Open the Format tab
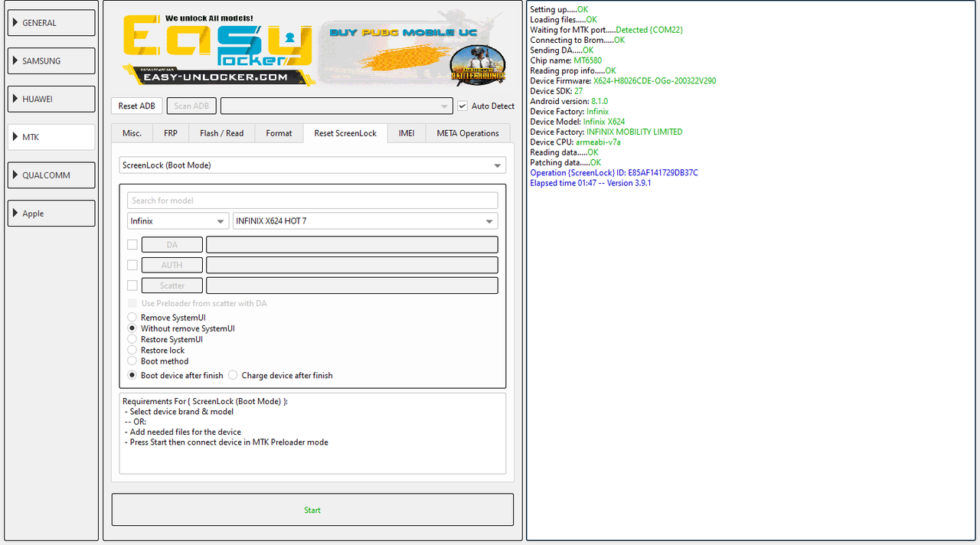This screenshot has height=545, width=980. (x=279, y=133)
